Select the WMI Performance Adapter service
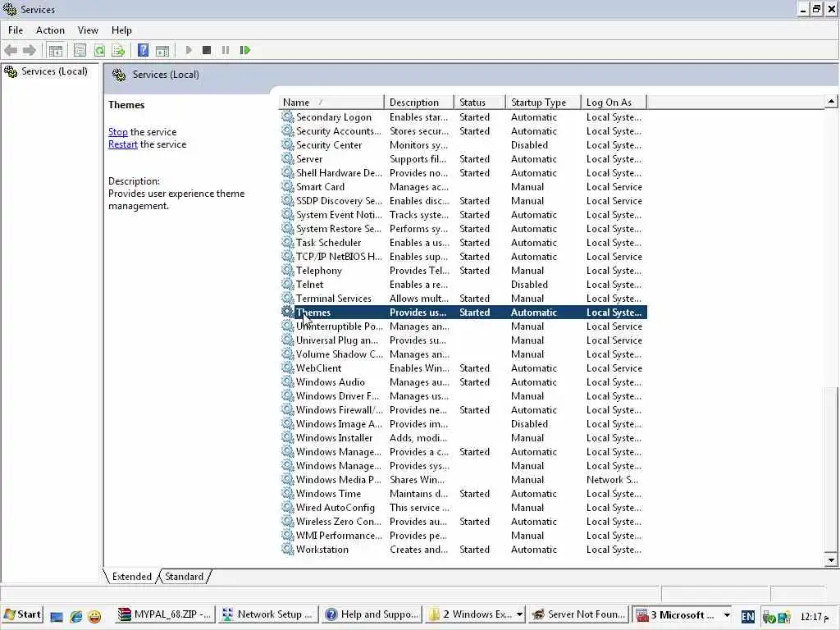Image resolution: width=840 pixels, height=630 pixels. point(463,535)
